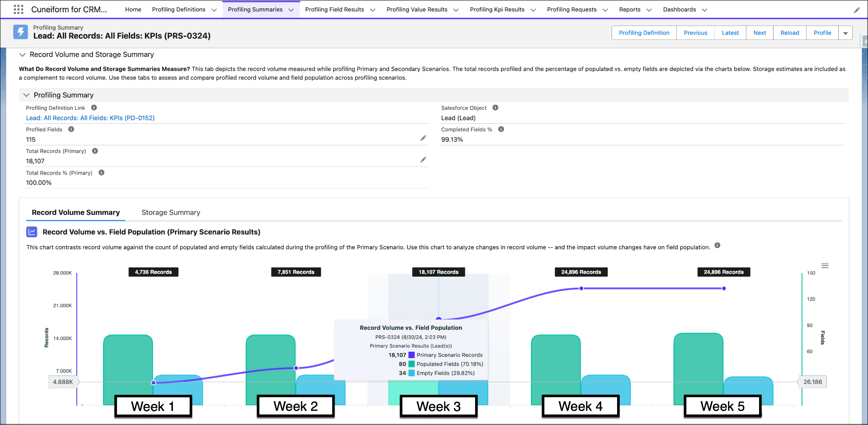Open the PD-0152 profiling definition link

90,118
